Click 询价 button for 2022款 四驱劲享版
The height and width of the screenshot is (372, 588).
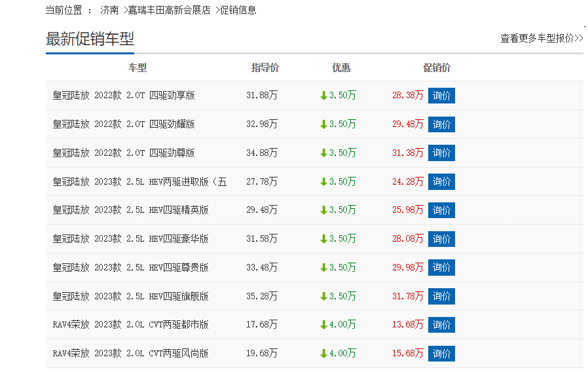coord(441,96)
